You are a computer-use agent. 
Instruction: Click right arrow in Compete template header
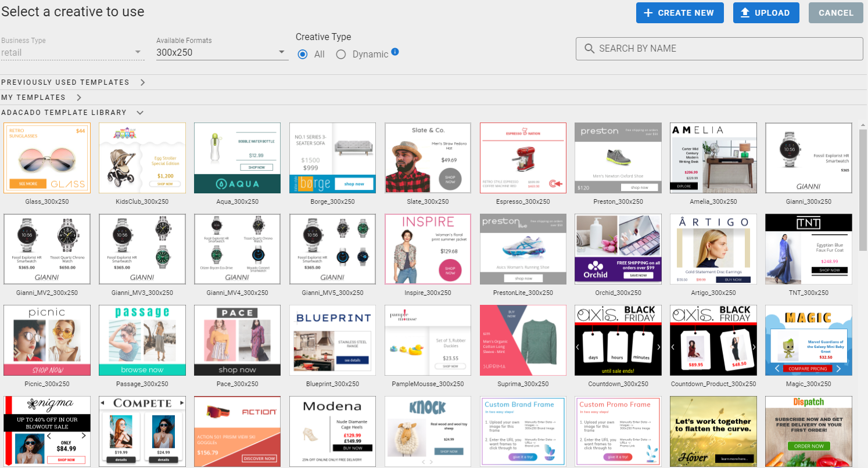point(181,402)
